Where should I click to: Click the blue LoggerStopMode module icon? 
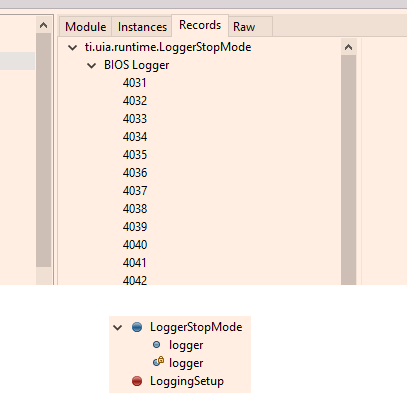tap(137, 327)
